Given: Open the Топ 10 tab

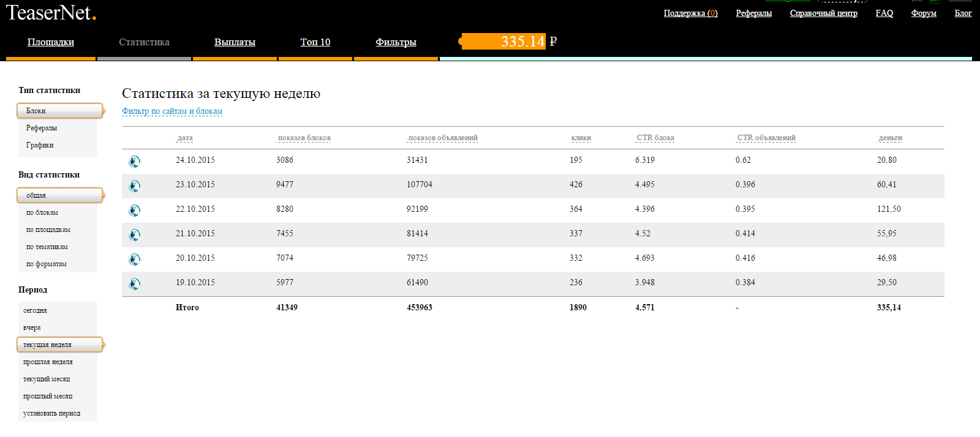Looking at the screenshot, I should tap(315, 42).
